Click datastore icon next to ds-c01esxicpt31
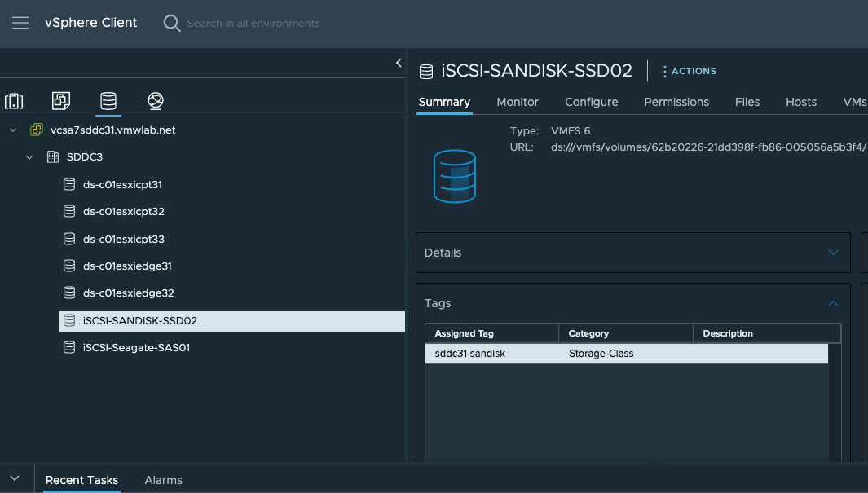Viewport: 868px width, 493px height. tap(69, 184)
